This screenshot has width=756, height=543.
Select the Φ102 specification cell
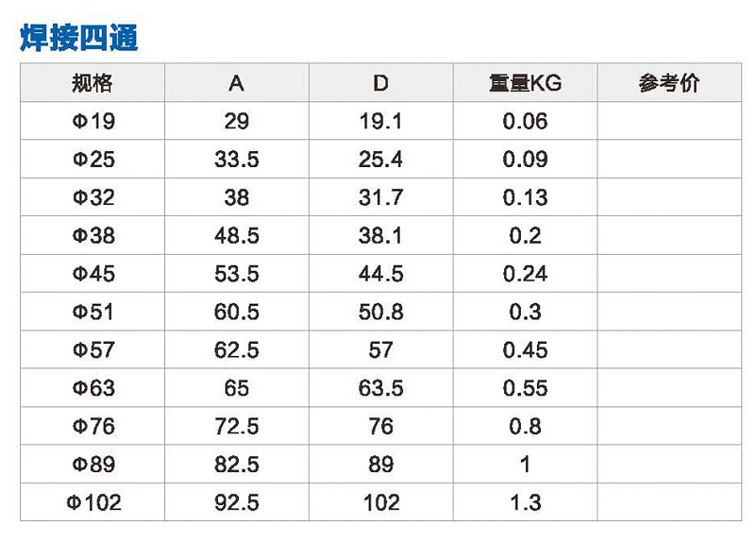pos(92,502)
